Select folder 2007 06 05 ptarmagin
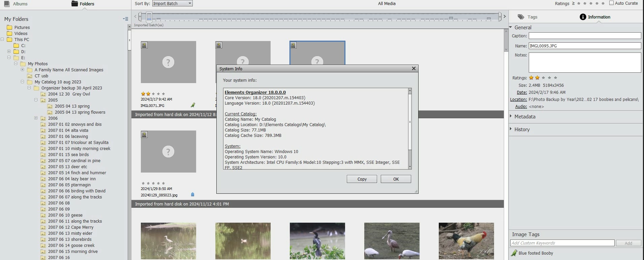The image size is (644, 260). [x=69, y=185]
